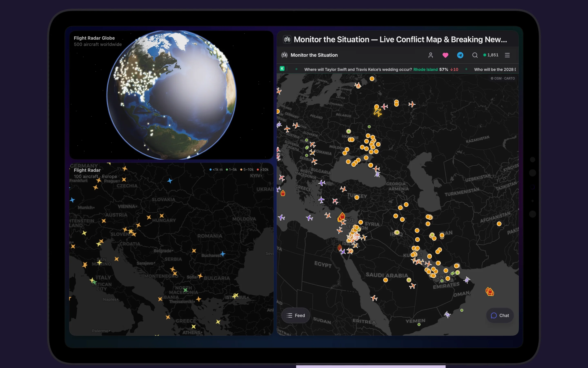The image size is (588, 368).
Task: Click the orange event marker in Afghanistan
Action: [x=499, y=224]
